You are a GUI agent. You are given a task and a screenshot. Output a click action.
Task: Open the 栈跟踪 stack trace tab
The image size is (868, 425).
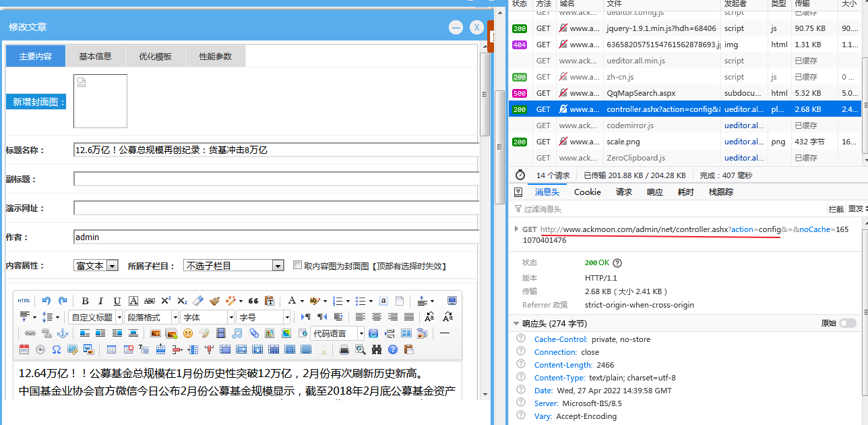721,192
